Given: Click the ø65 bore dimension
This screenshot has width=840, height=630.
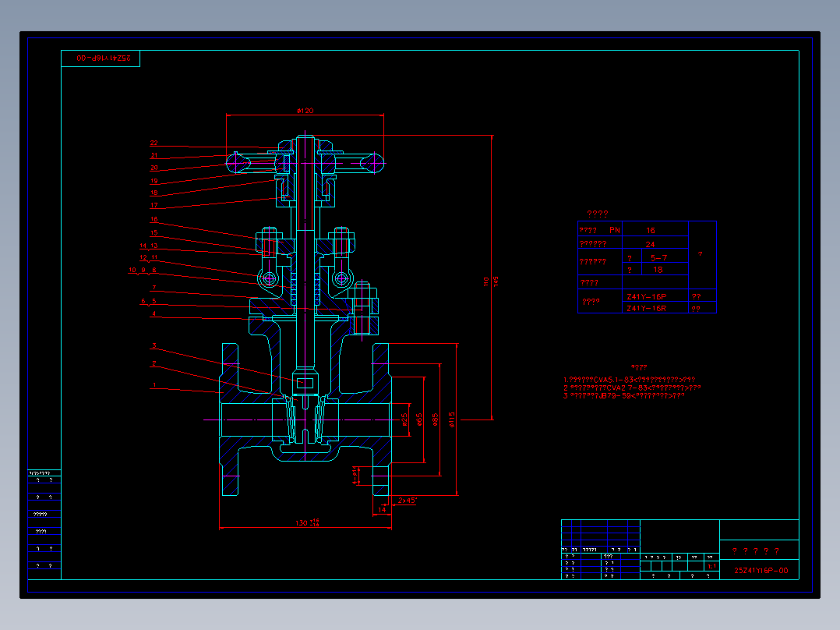Looking at the screenshot, I should click(x=419, y=419).
